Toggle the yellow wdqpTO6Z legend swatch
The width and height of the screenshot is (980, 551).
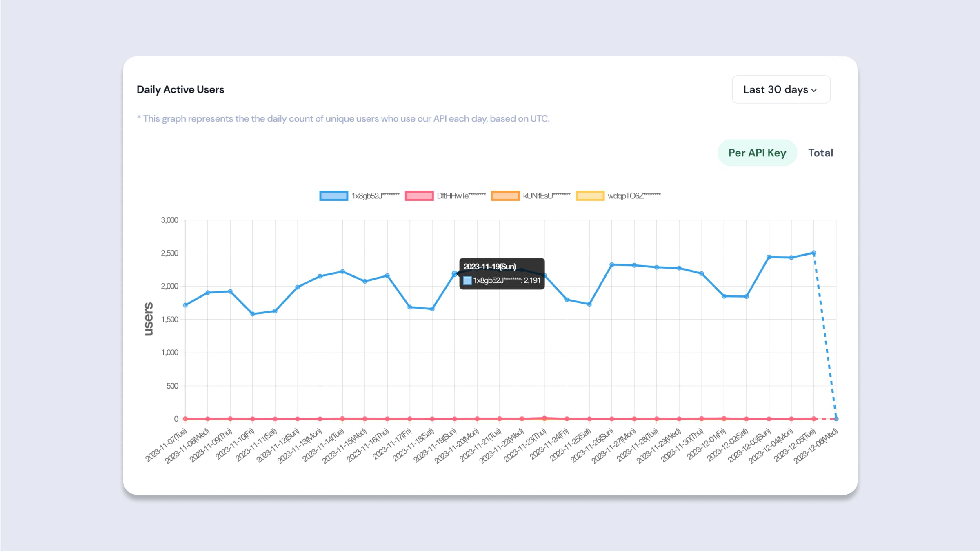pyautogui.click(x=590, y=196)
